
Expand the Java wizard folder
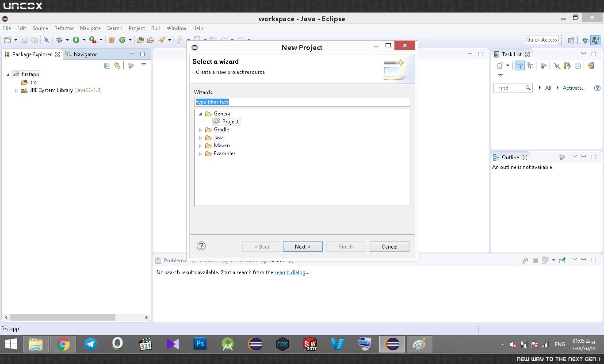(x=200, y=138)
